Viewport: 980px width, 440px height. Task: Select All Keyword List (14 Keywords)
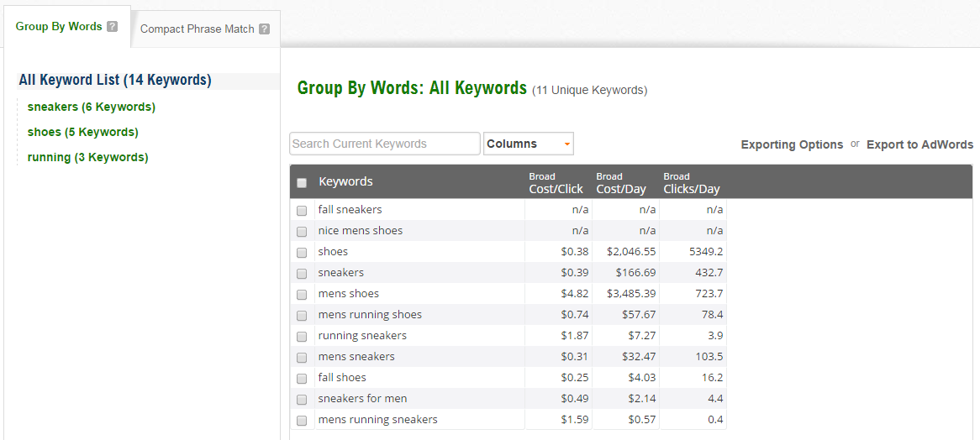[115, 81]
